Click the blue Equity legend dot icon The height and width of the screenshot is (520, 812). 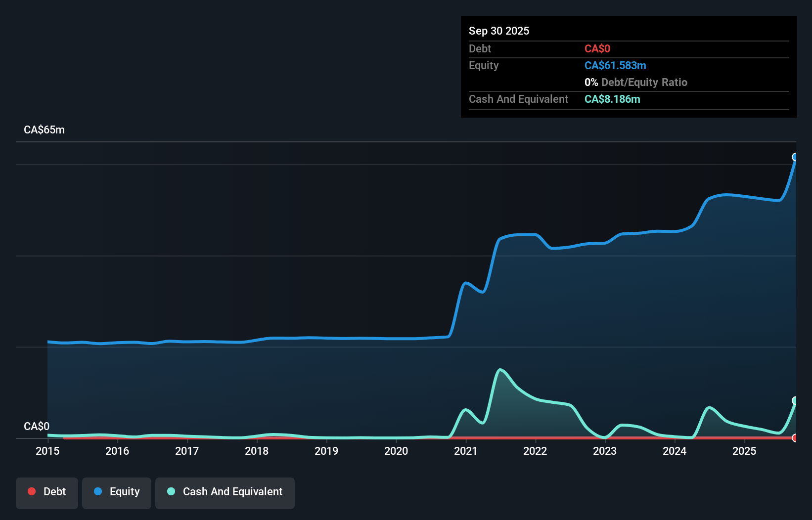[98, 491]
